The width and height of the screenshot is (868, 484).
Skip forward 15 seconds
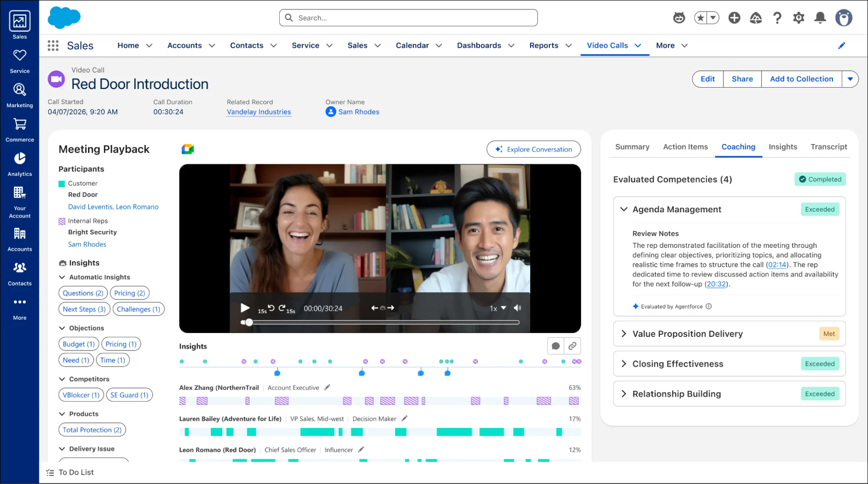tap(287, 309)
